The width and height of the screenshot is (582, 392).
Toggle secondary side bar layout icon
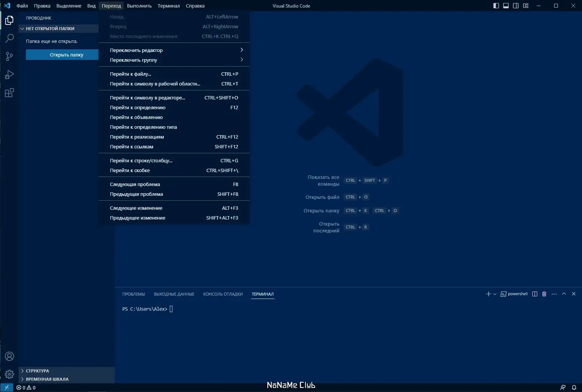[x=516, y=6]
